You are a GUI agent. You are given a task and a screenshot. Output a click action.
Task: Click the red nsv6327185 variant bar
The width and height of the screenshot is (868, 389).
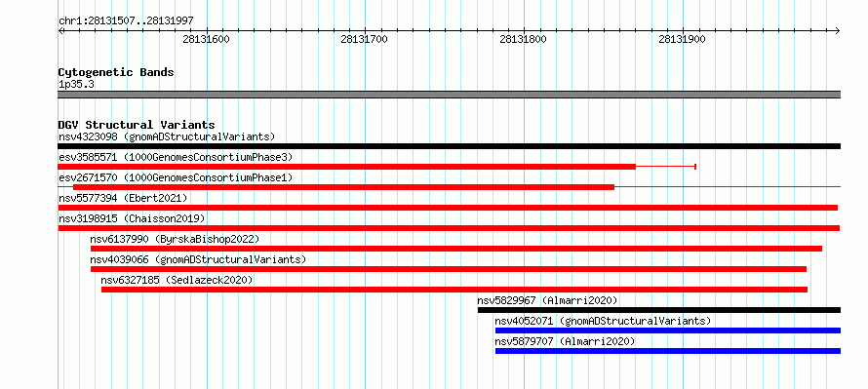pos(454,290)
